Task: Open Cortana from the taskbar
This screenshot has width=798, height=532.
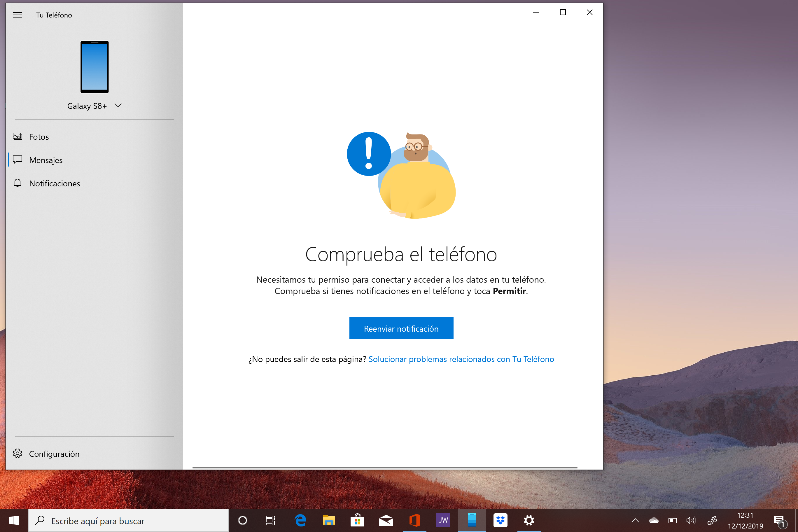Action: point(243,520)
